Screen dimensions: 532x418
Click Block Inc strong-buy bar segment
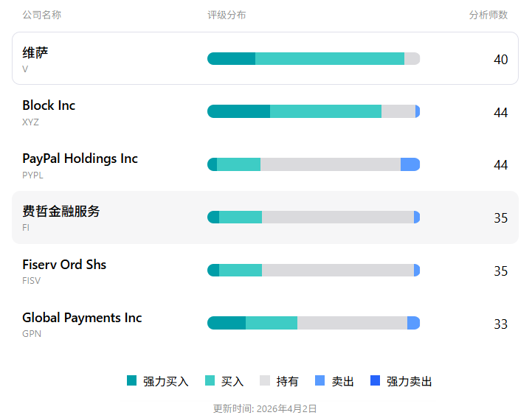point(238,111)
